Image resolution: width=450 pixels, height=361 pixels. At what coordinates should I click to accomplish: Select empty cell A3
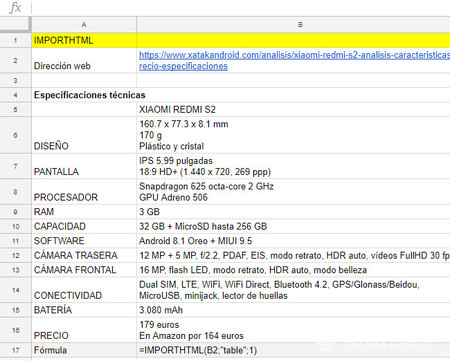pos(84,80)
